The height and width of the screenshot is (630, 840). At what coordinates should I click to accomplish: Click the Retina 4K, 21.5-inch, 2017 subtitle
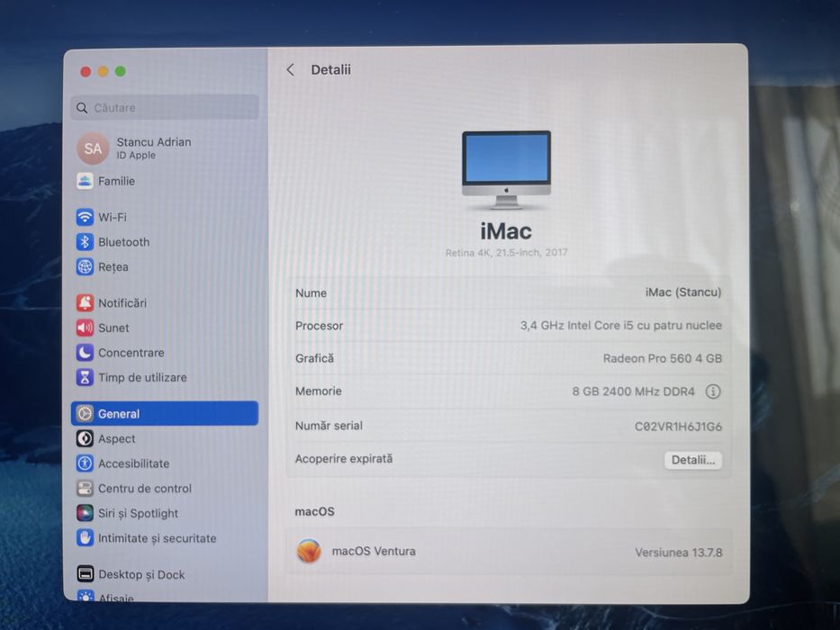[506, 252]
